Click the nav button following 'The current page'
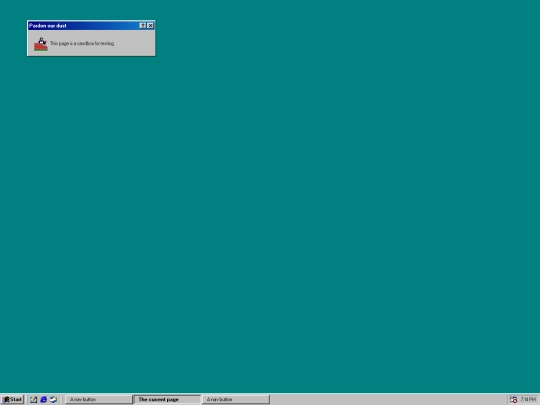The image size is (540, 405). (x=236, y=399)
